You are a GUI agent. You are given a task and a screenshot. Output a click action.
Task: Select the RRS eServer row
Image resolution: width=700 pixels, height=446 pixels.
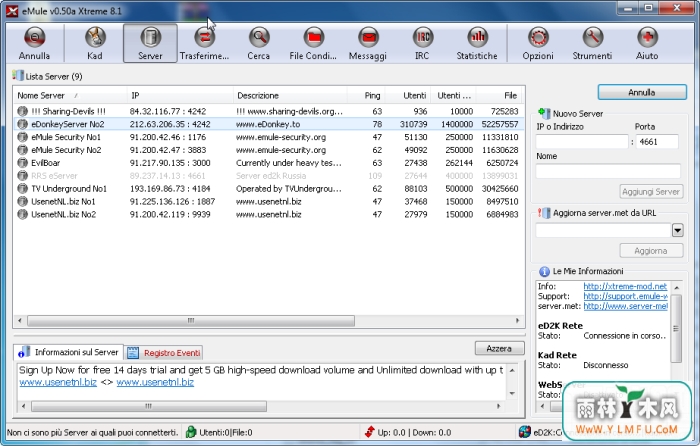(269, 175)
